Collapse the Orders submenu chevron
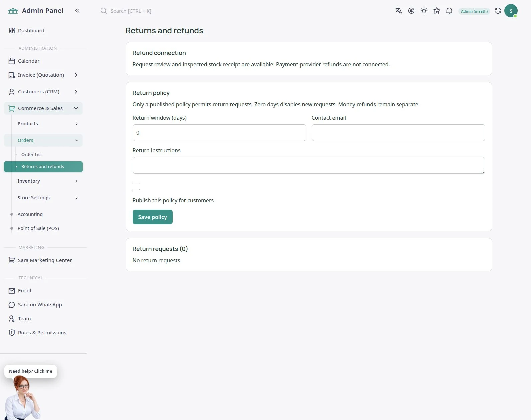Image resolution: width=531 pixels, height=420 pixels. pos(77,140)
